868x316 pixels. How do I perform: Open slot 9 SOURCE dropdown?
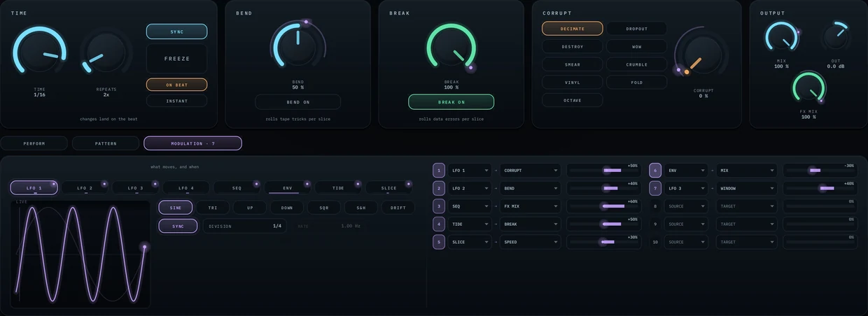pyautogui.click(x=686, y=224)
